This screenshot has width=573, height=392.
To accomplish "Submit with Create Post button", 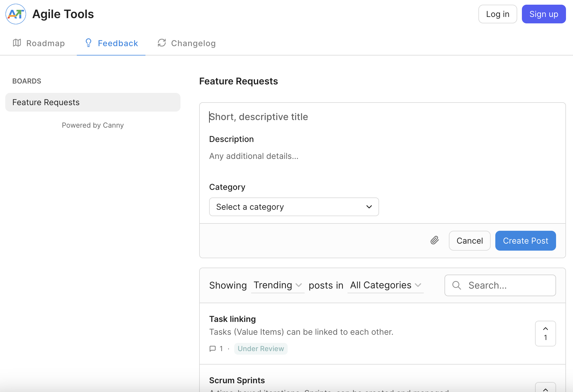I will coord(525,241).
